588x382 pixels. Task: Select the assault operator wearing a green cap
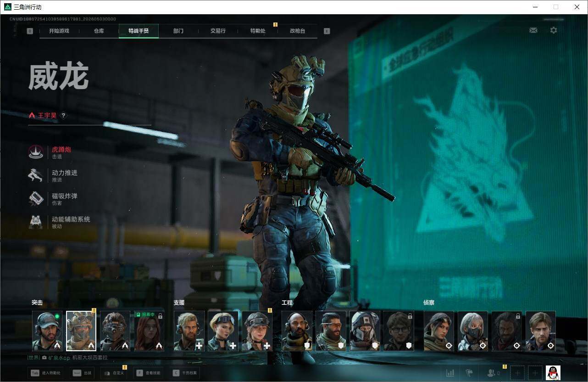click(x=47, y=331)
